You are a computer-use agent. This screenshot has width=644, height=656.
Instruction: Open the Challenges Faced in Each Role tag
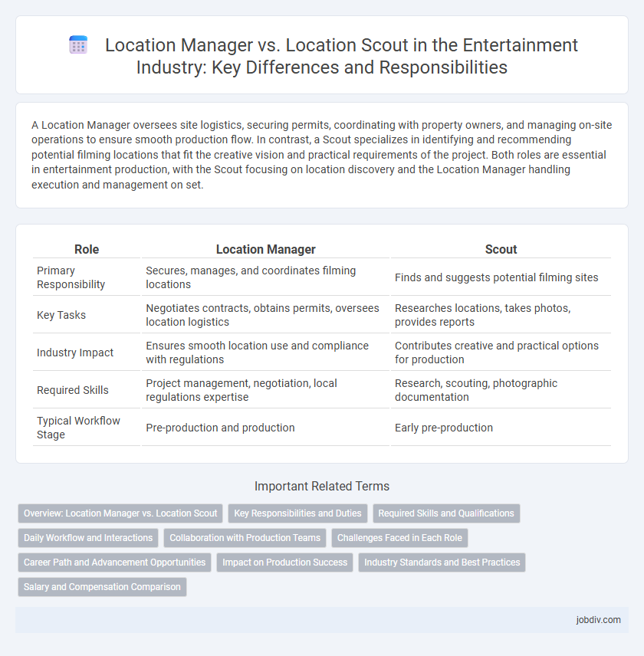click(x=399, y=538)
